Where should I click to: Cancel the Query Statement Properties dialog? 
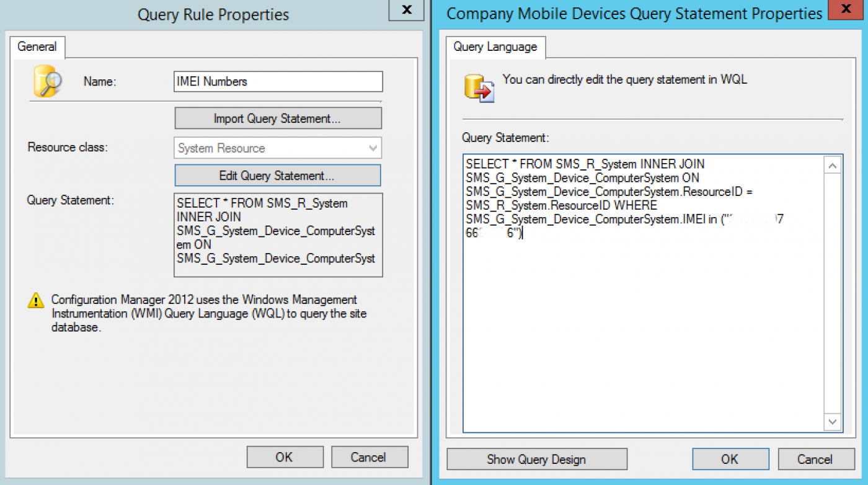click(x=815, y=459)
